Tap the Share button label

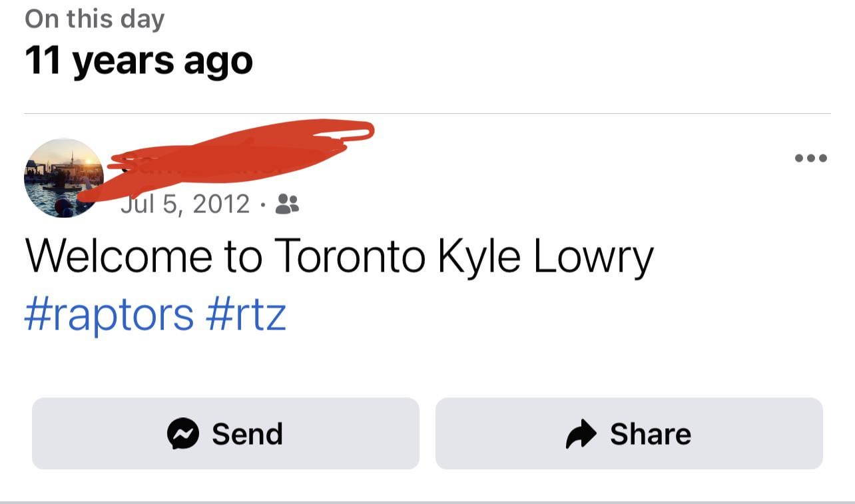[x=650, y=434]
